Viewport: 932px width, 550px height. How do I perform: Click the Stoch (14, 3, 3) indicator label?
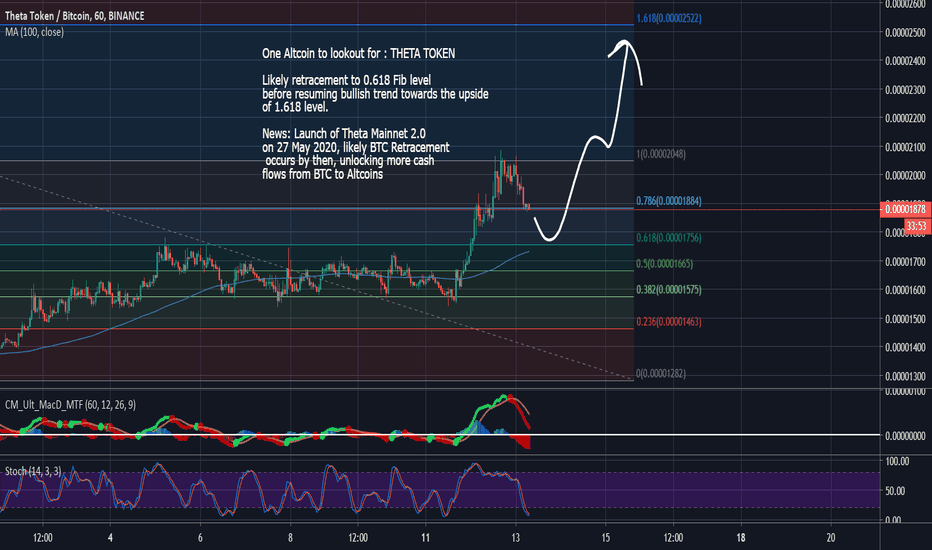click(x=33, y=472)
